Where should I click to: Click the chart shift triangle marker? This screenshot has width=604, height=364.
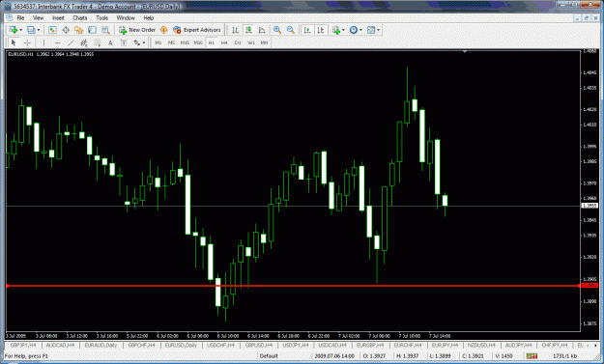pos(465,51)
